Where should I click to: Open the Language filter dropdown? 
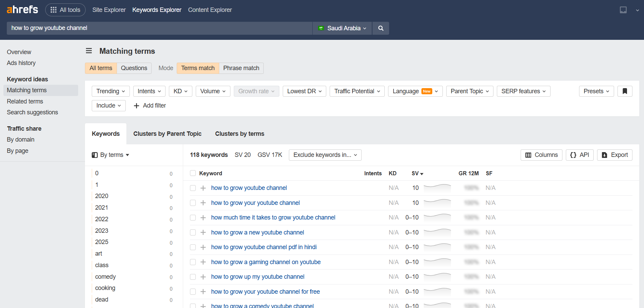(x=415, y=91)
